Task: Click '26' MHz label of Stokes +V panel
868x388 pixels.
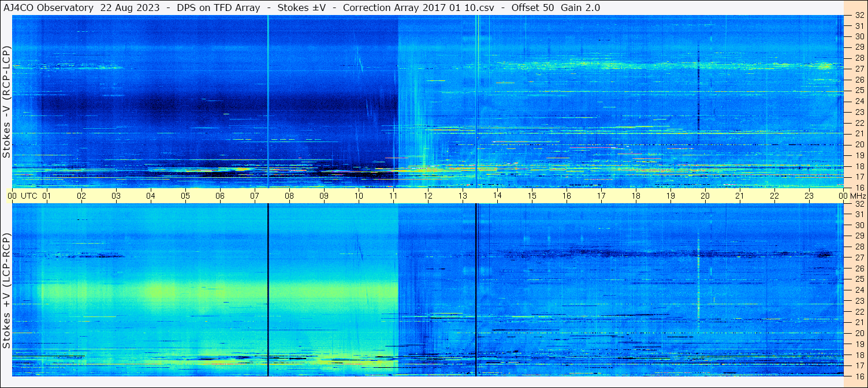Action: 859,268
